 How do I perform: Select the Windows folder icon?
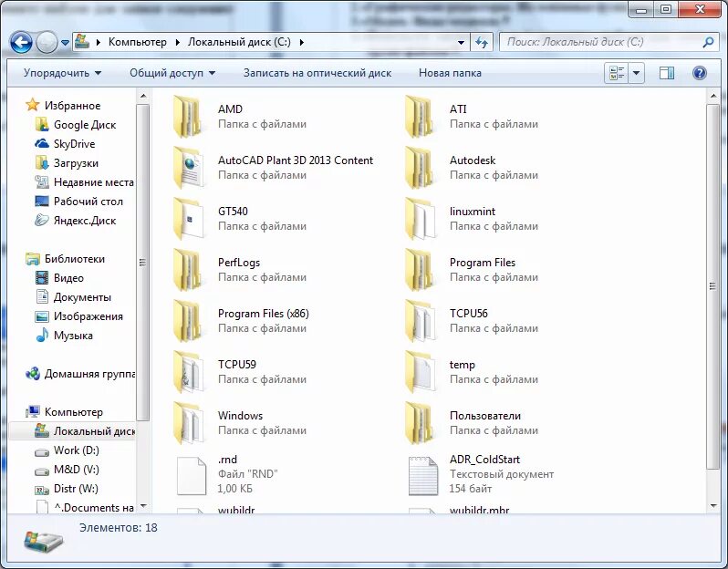click(x=189, y=423)
